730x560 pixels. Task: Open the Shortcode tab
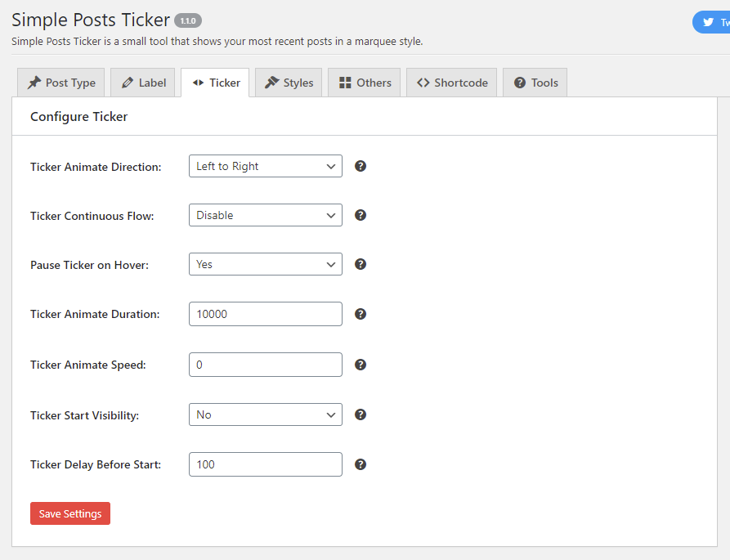pyautogui.click(x=451, y=83)
